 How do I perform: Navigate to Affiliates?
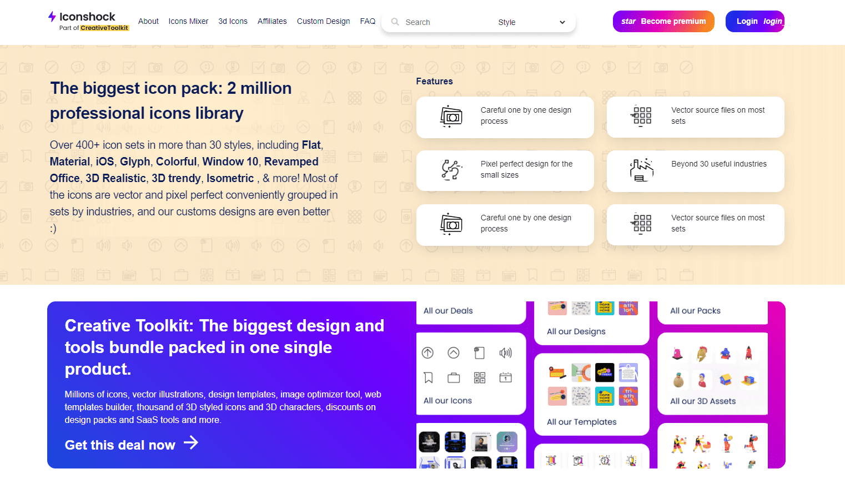coord(272,21)
